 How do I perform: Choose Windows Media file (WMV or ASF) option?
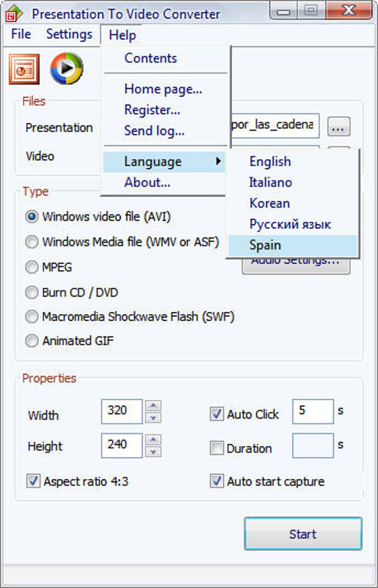coord(32,242)
